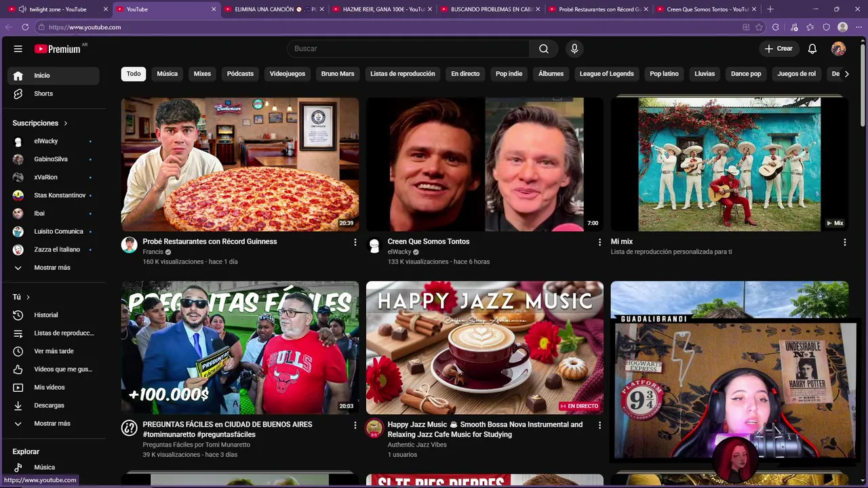
Task: Open the notifications bell
Action: [812, 49]
